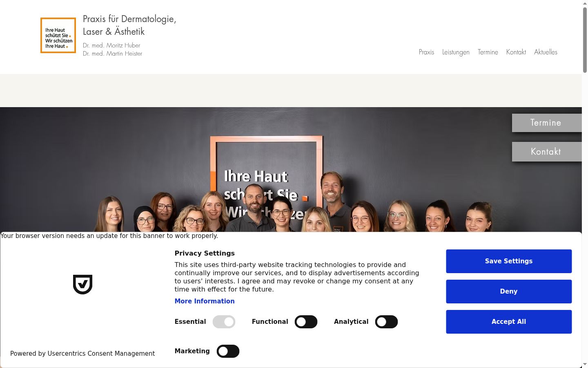This screenshot has width=588, height=368.
Task: Open the Praxis menu item
Action: [x=426, y=52]
